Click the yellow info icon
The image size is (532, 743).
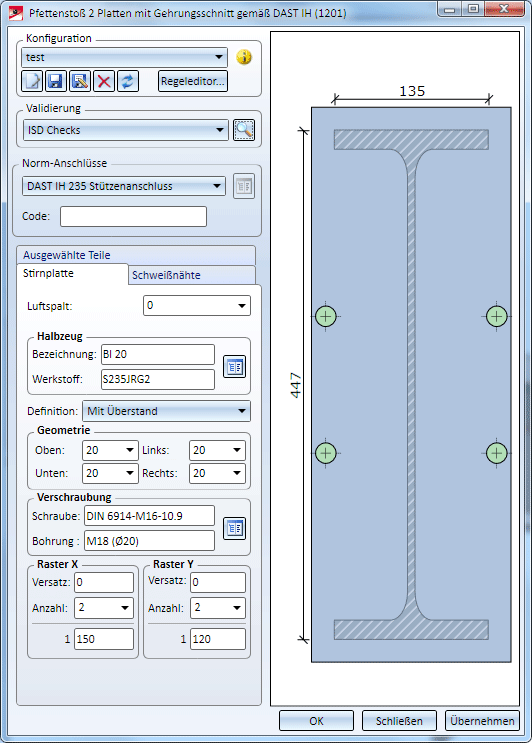tap(244, 57)
